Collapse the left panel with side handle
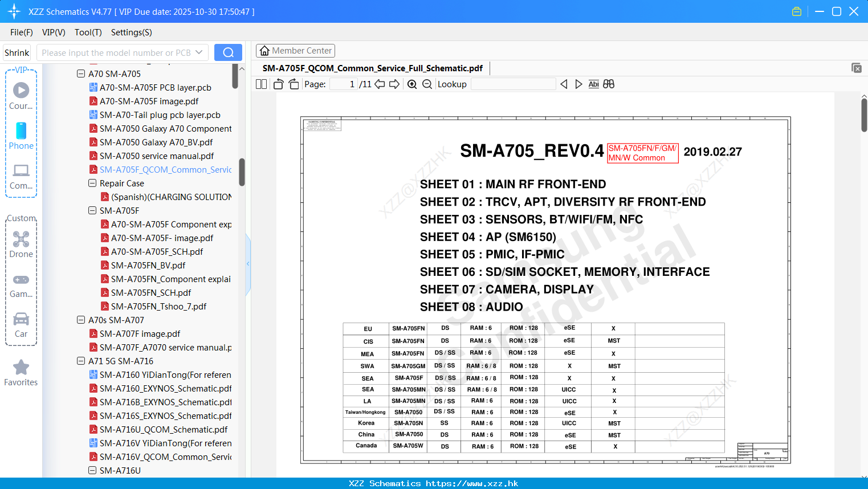The image size is (868, 489). coord(248,264)
